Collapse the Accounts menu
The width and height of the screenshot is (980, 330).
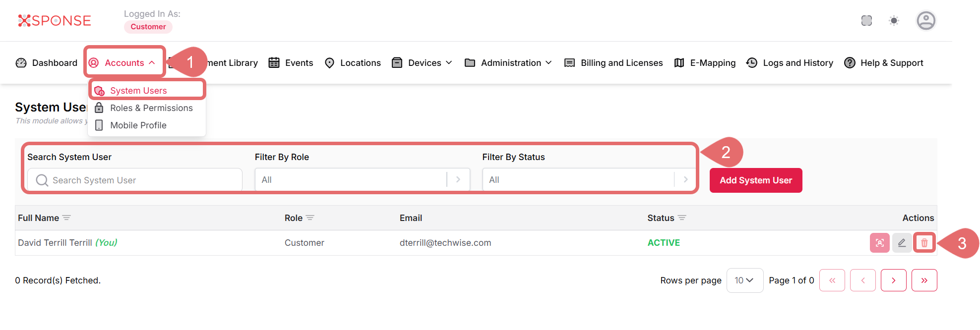124,63
